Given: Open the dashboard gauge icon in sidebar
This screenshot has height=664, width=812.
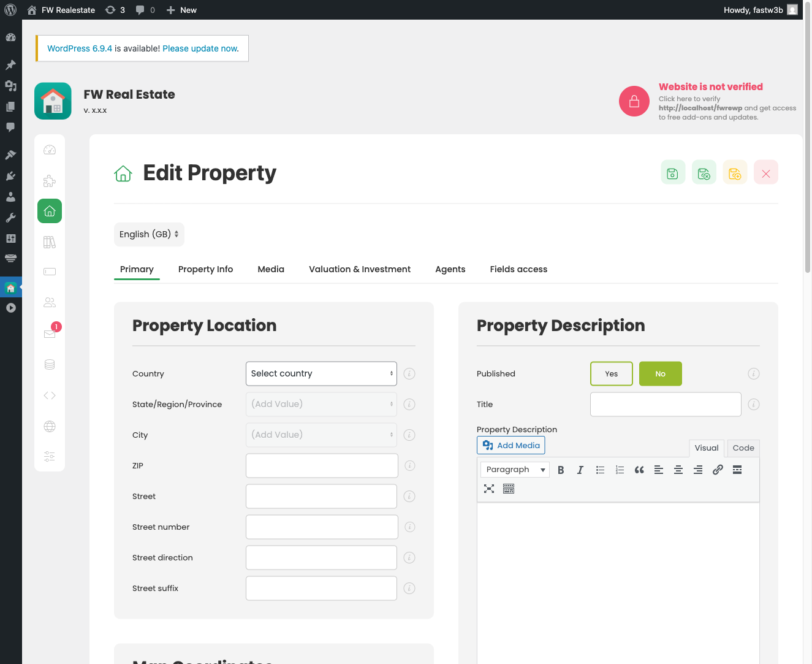Looking at the screenshot, I should (50, 149).
